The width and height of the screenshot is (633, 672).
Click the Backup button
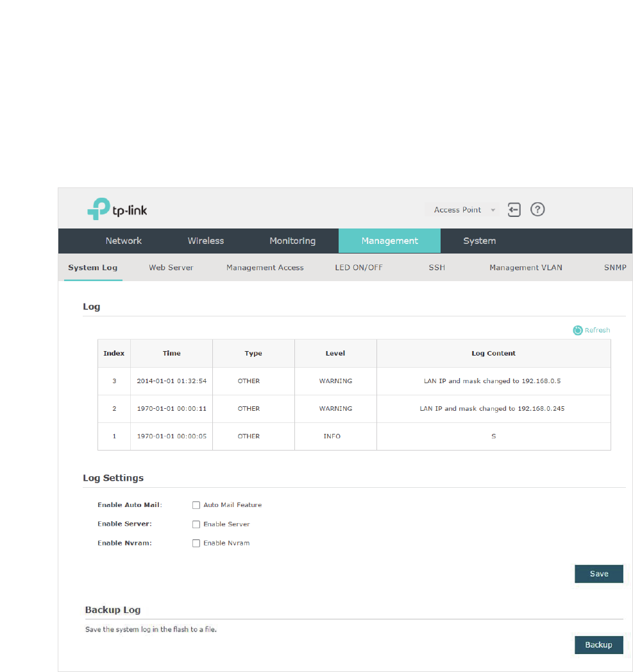coord(599,645)
